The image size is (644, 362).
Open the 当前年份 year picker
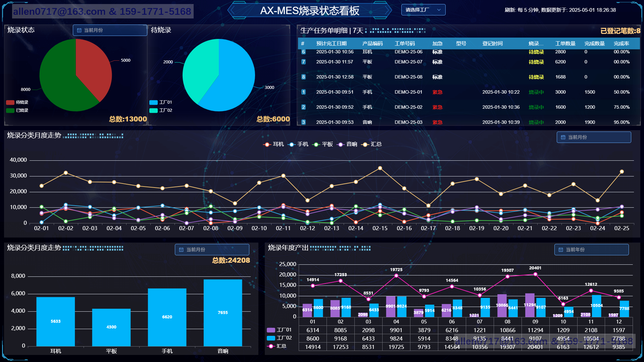[x=591, y=250]
